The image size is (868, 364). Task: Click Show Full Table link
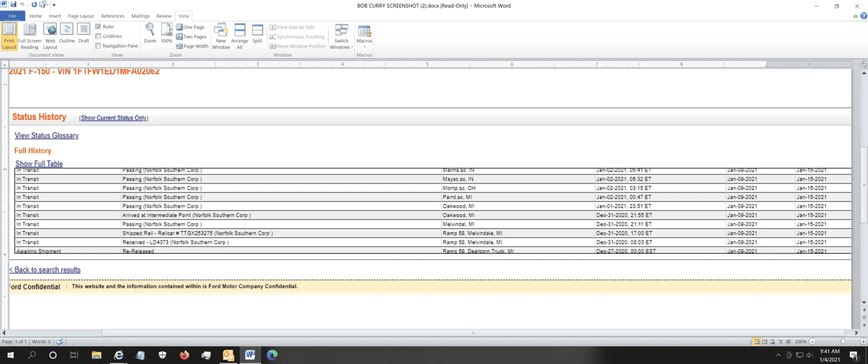click(x=39, y=164)
